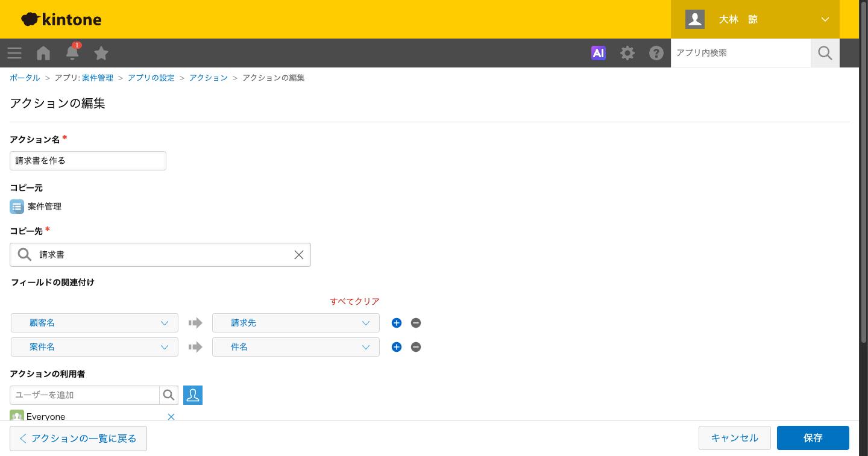Open アクション breadcrumb link
868x456 pixels.
[x=209, y=78]
